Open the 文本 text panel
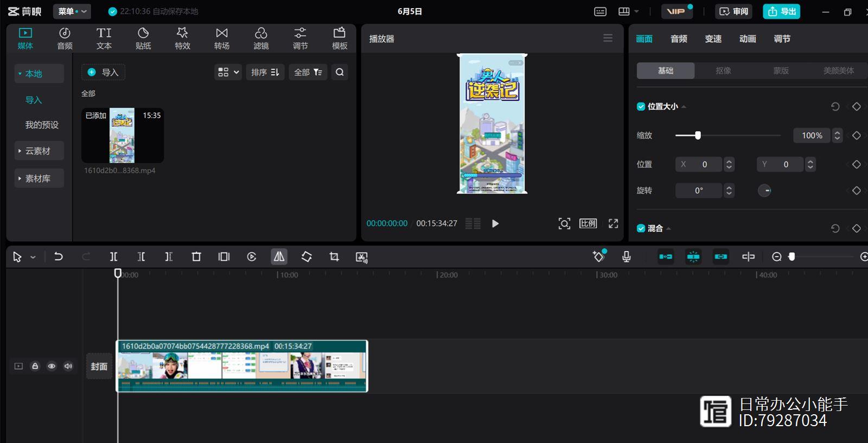 [x=104, y=38]
